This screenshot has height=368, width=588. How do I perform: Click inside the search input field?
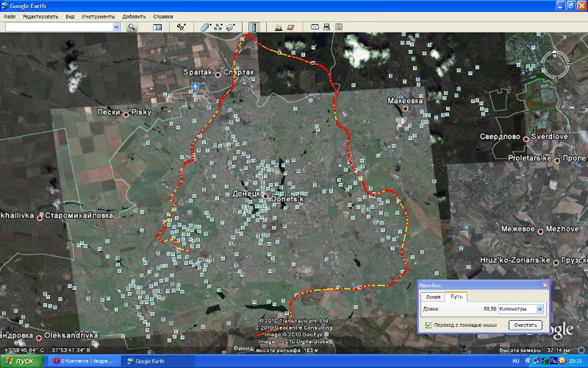(57, 26)
